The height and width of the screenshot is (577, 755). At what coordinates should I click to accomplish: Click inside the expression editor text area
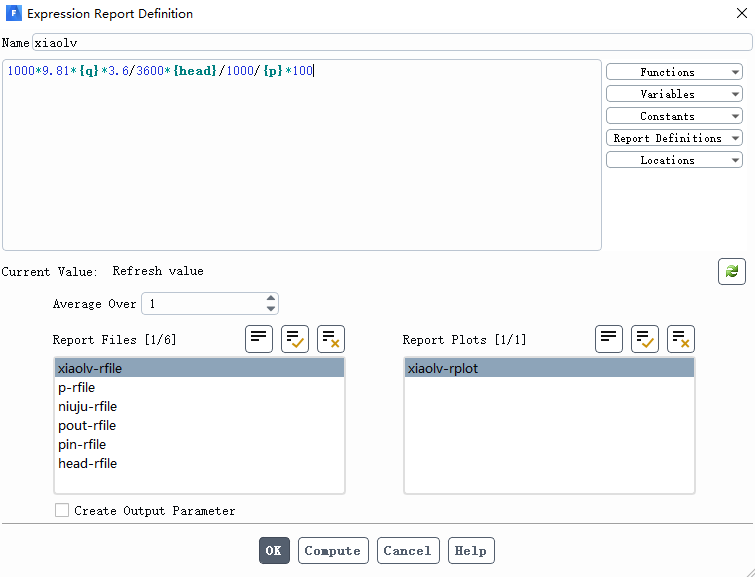tap(302, 155)
